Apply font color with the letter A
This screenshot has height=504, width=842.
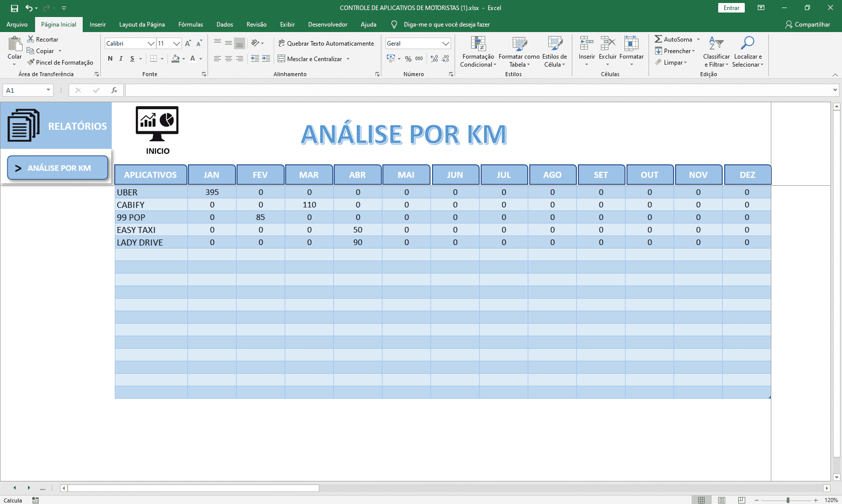(x=192, y=59)
